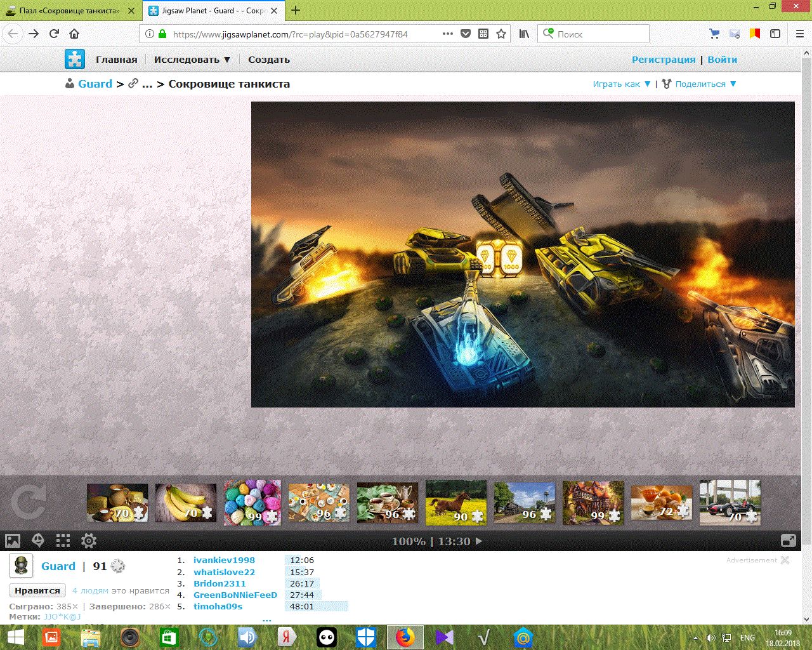This screenshot has width=812, height=650.
Task: Switch to fullscreen with the expand icon
Action: (789, 541)
